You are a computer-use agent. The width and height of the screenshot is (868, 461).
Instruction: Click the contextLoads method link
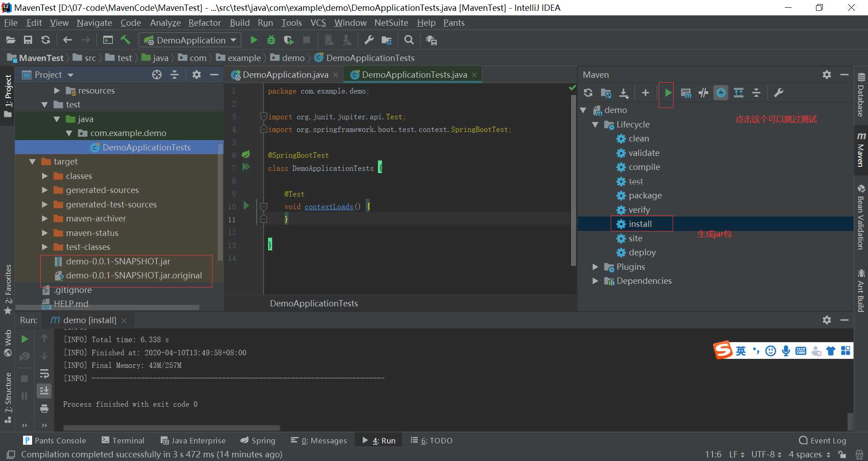[329, 207]
